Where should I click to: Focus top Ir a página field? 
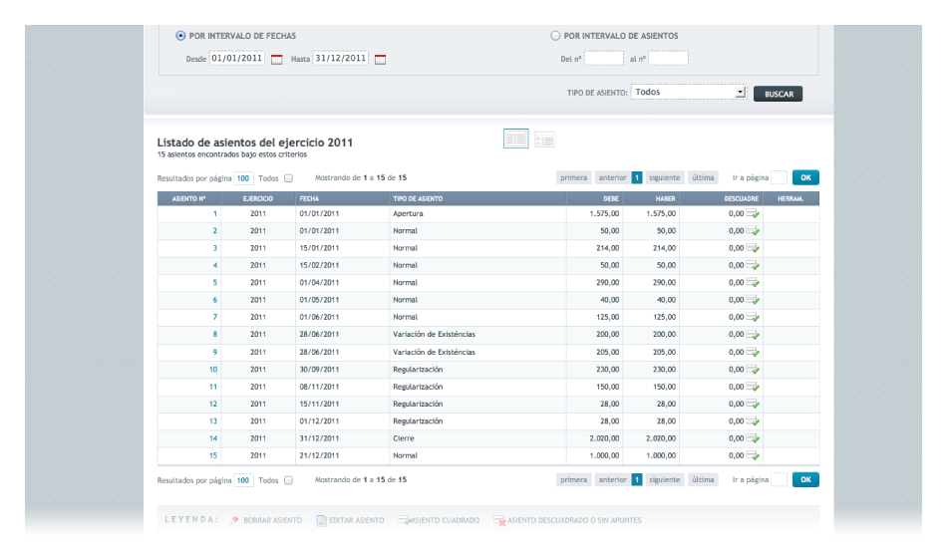(780, 177)
